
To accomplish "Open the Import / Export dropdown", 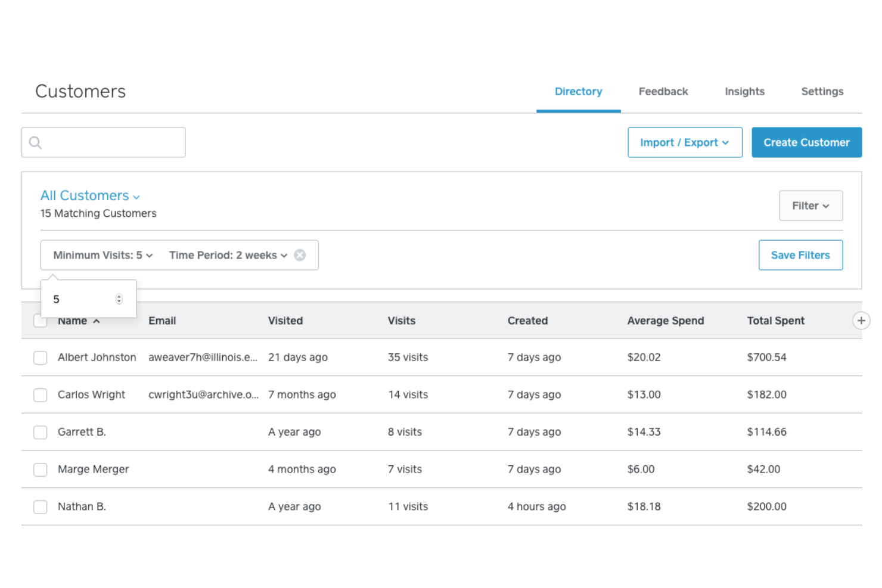I will (x=684, y=142).
